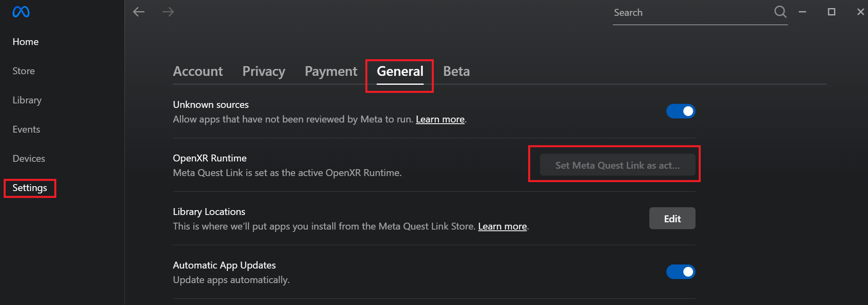Image resolution: width=868 pixels, height=305 pixels.
Task: Click the forward navigation arrow
Action: [168, 12]
